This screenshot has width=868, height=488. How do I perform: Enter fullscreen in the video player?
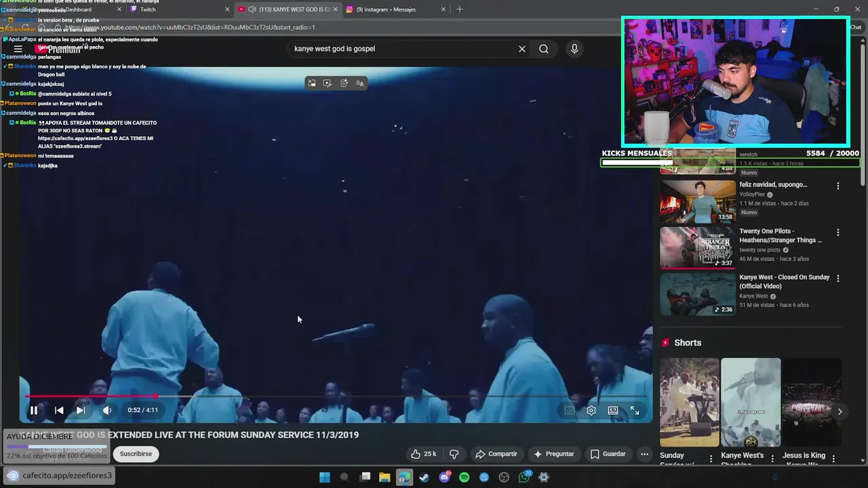pos(635,410)
